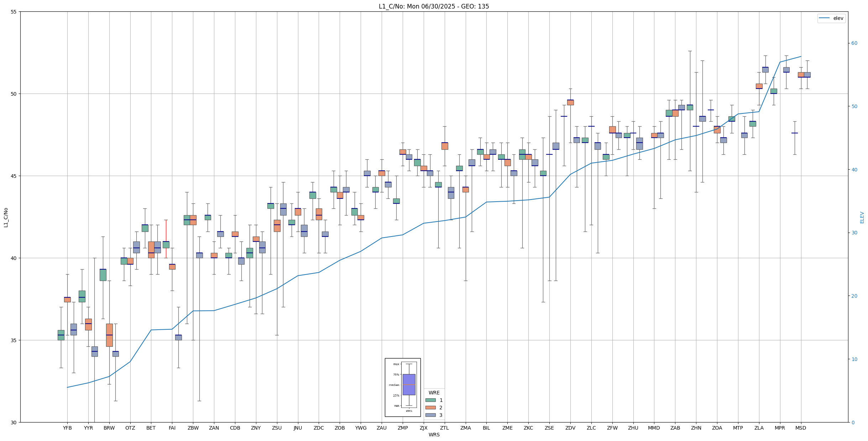Click the orange WRE 2 legend swatch
Screen dimensions: 868x441
point(430,408)
